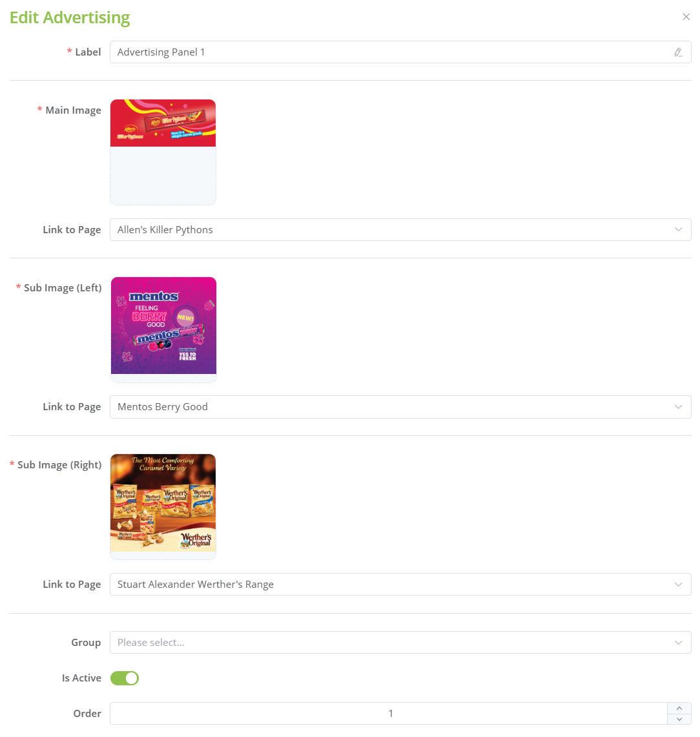This screenshot has height=737, width=700.
Task: Decrease the Order value with the down arrow
Action: click(679, 719)
